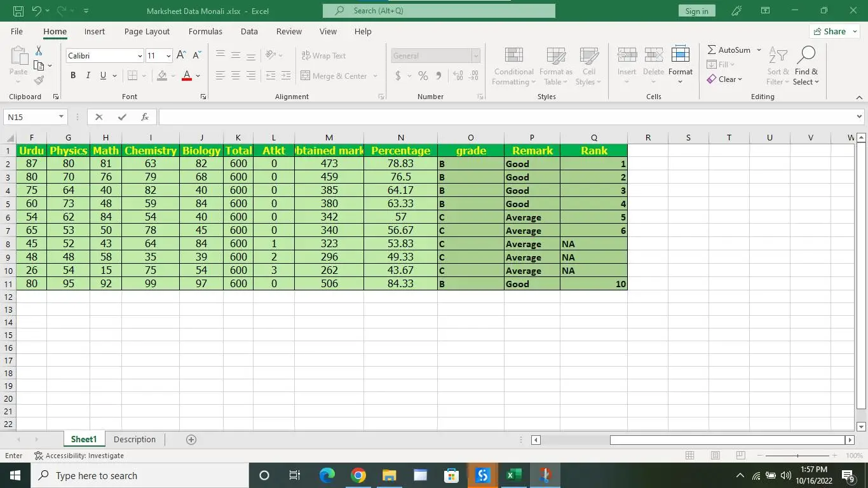Switch to the Page Layout tab
Viewport: 868px width, 488px height.
[x=147, y=31]
